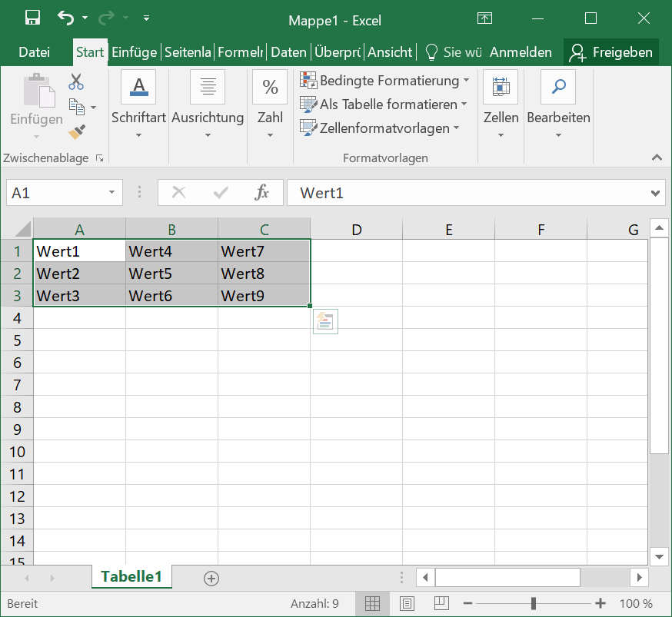Click the Select All corner triangle
This screenshot has height=617, width=672.
(22, 229)
